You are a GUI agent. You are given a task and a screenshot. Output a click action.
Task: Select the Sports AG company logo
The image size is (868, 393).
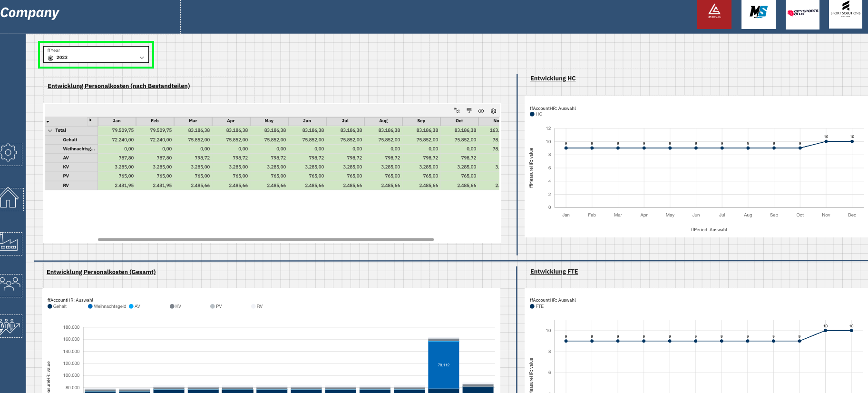tap(714, 14)
